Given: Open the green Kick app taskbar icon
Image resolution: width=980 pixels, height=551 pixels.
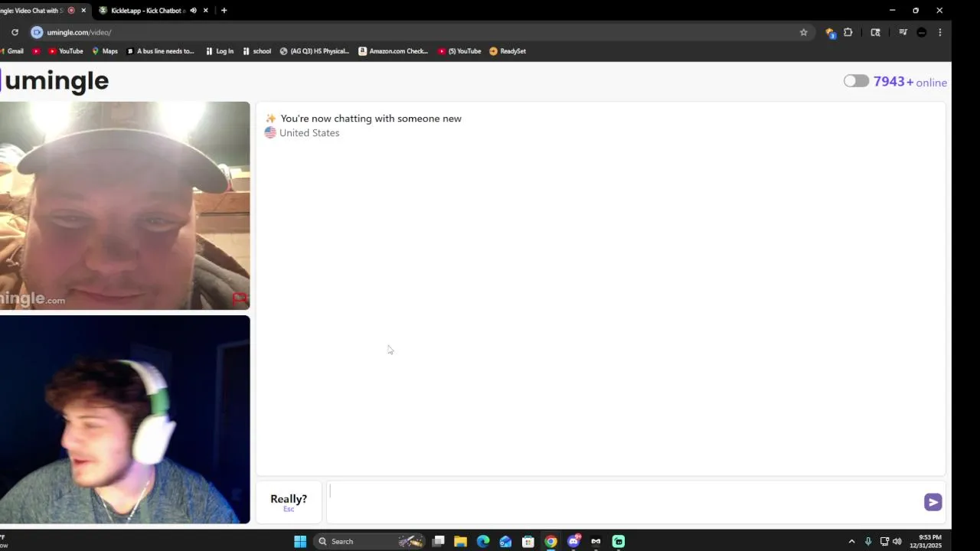Looking at the screenshot, I should point(619,541).
